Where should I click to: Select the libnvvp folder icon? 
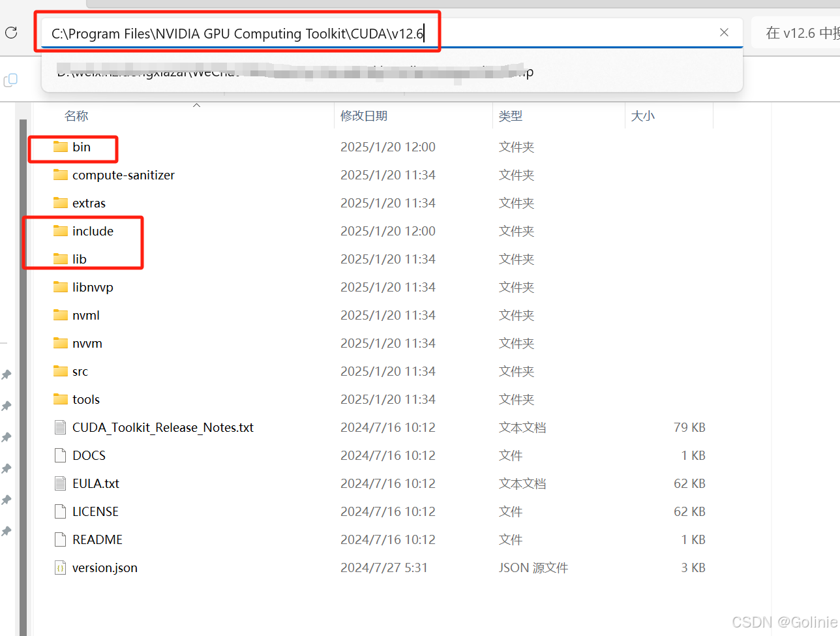point(61,287)
